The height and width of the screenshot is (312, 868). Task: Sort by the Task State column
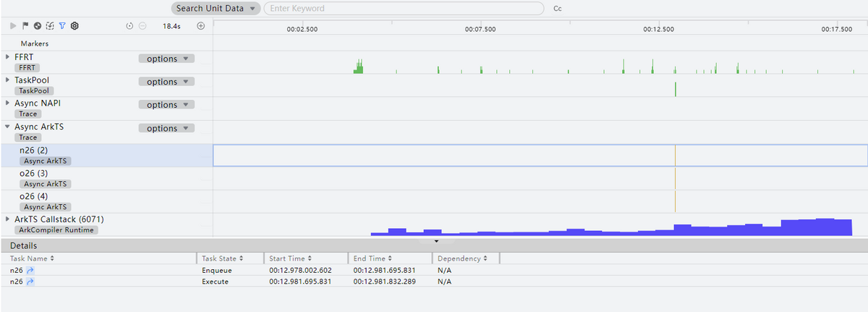pyautogui.click(x=222, y=258)
